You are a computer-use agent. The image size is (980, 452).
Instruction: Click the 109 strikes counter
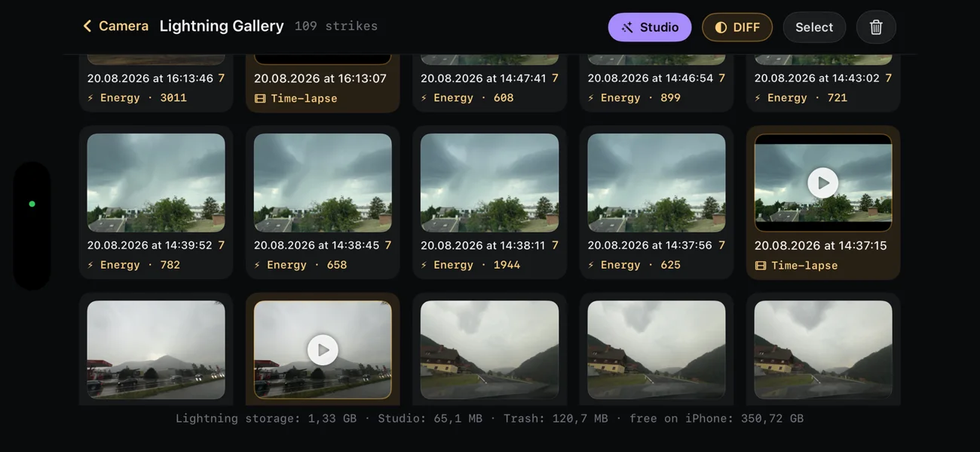tap(336, 26)
